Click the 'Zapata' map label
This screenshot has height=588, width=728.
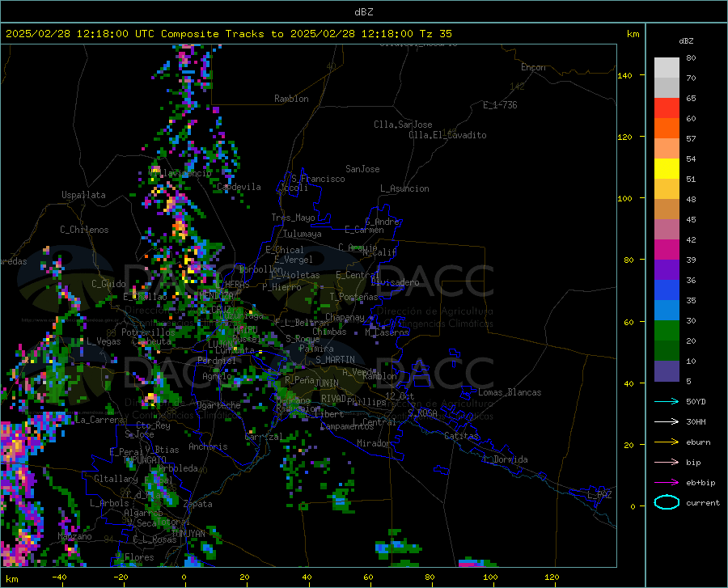[x=198, y=504]
